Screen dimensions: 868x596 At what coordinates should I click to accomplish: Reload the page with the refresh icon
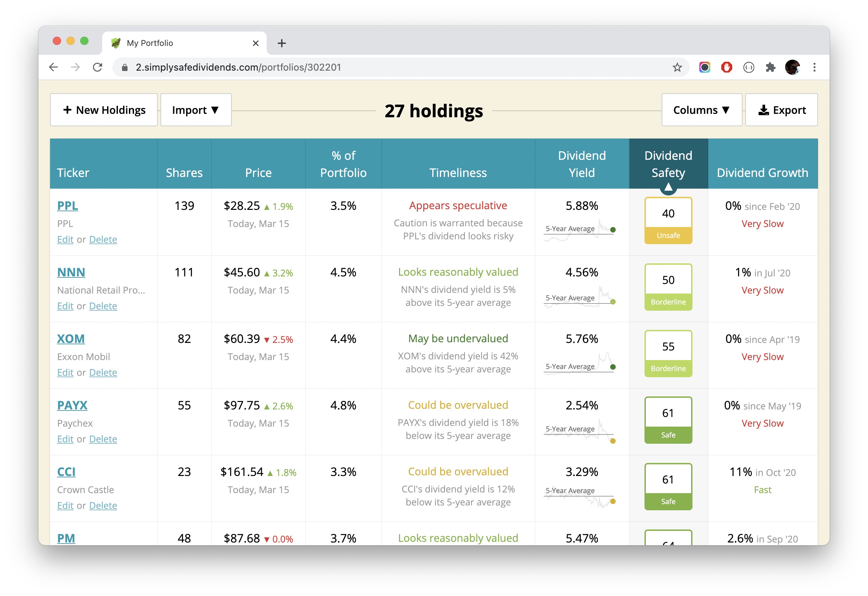click(x=97, y=67)
